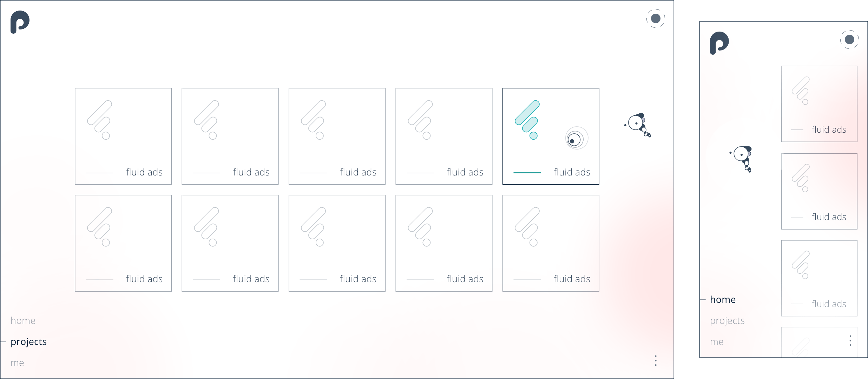The width and height of the screenshot is (868, 379).
Task: Open me link in mobile panel navigation
Action: [x=717, y=341]
